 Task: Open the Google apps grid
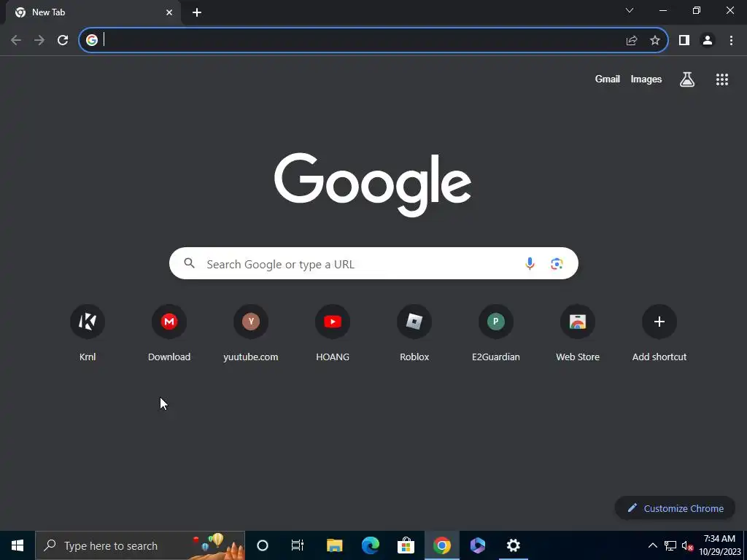[x=722, y=79]
